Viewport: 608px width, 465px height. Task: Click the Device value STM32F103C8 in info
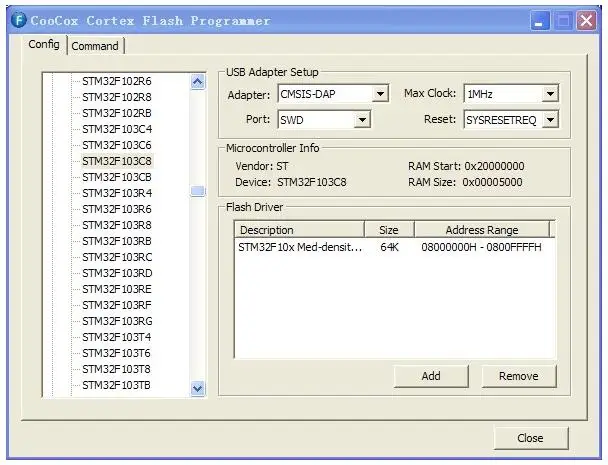(312, 182)
